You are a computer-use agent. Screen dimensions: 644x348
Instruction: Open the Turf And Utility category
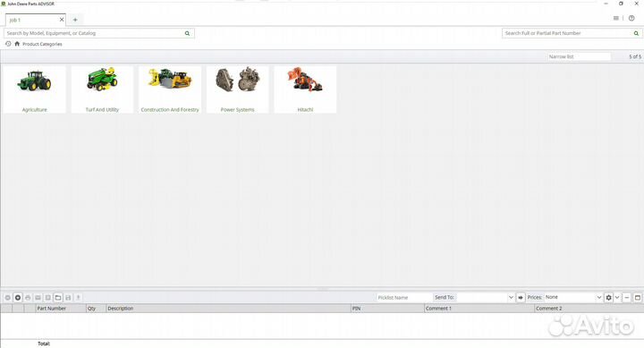pos(102,89)
